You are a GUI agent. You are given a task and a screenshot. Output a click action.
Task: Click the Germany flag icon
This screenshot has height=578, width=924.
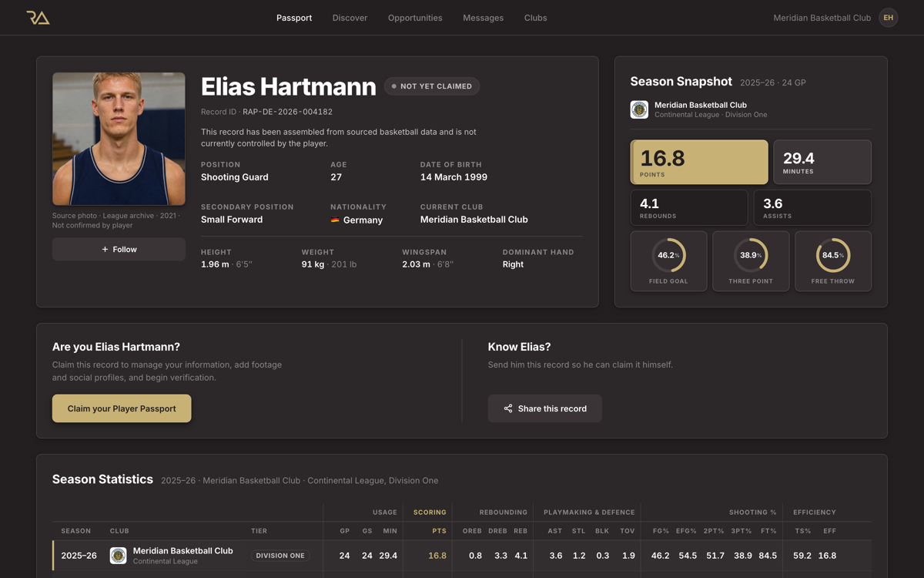pyautogui.click(x=335, y=220)
